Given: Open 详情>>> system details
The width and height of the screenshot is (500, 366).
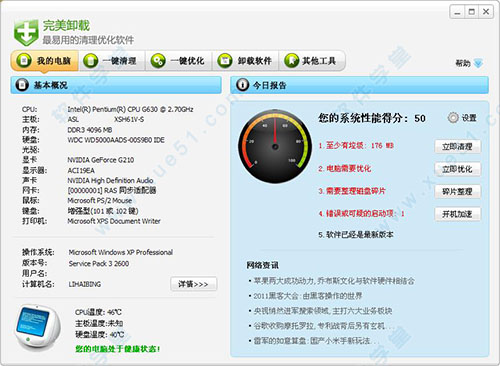Looking at the screenshot, I should pos(194,284).
